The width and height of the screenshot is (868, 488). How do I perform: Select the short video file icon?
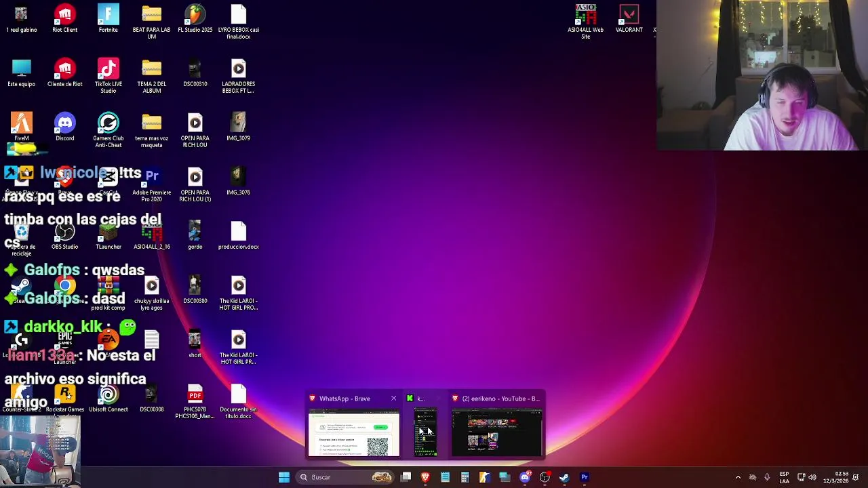(x=195, y=344)
